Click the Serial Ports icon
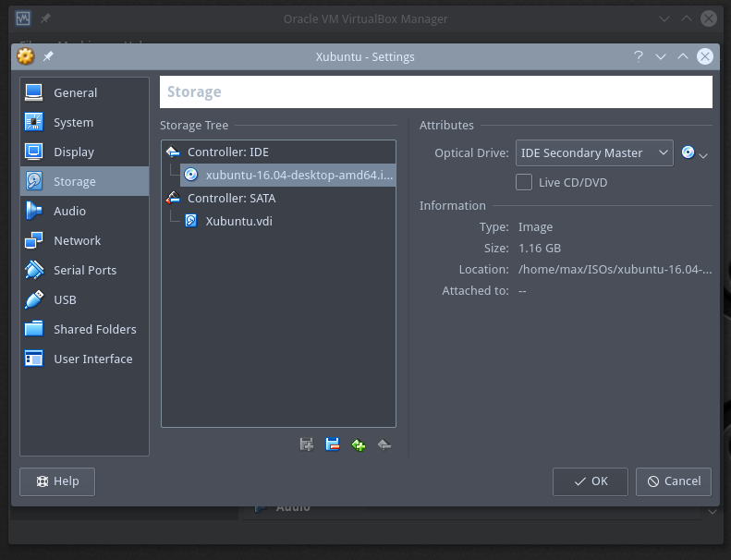731x560 pixels. tap(34, 270)
